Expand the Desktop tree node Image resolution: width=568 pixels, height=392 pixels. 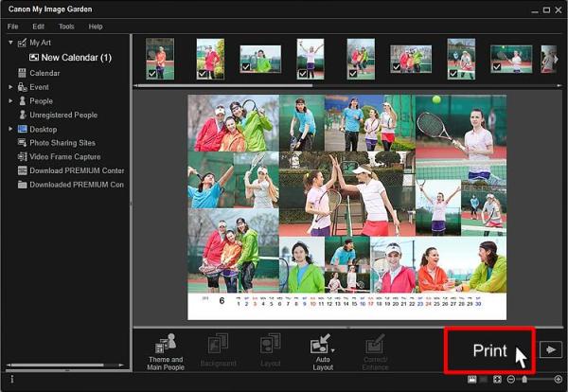point(10,129)
